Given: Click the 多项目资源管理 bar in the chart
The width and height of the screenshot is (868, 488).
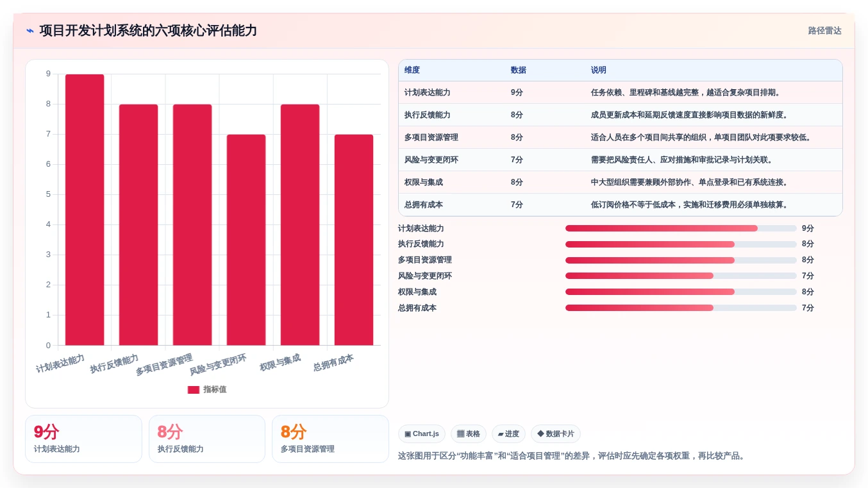Looking at the screenshot, I should pos(192,224).
